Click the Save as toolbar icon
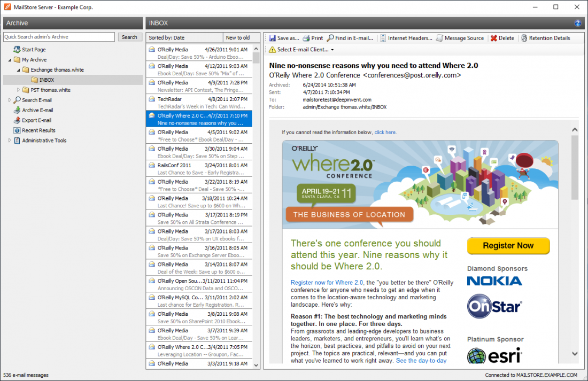Image resolution: width=588 pixels, height=381 pixels. coord(283,38)
